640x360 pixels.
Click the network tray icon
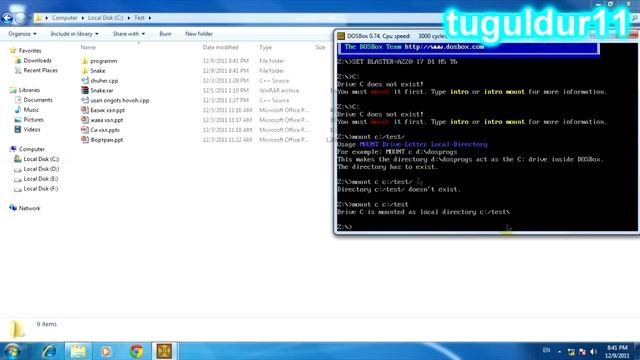(x=571, y=351)
